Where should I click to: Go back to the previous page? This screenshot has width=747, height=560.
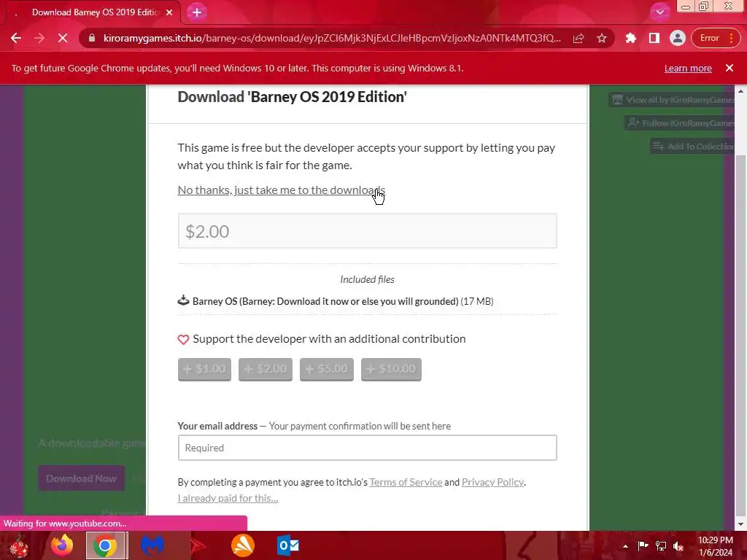[16, 38]
